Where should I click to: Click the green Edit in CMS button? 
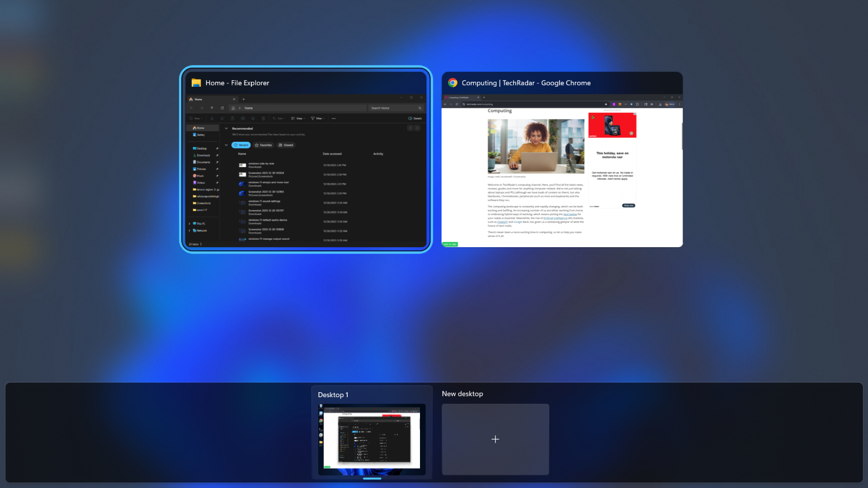click(450, 244)
